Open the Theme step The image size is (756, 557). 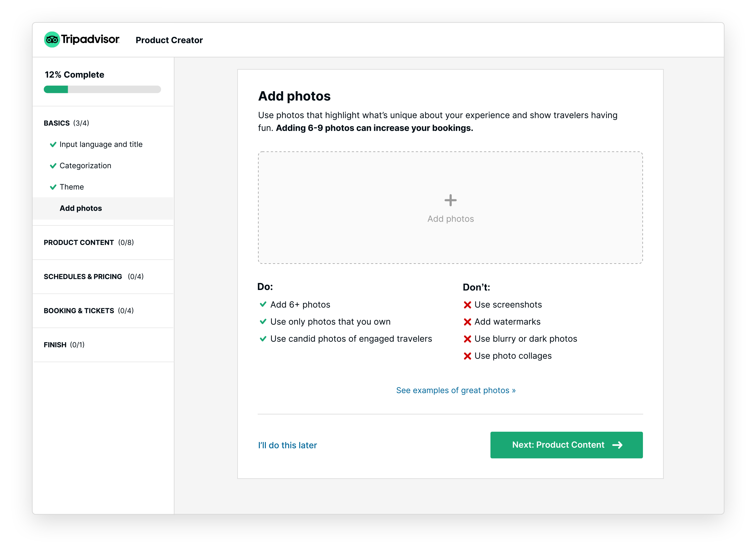72,187
